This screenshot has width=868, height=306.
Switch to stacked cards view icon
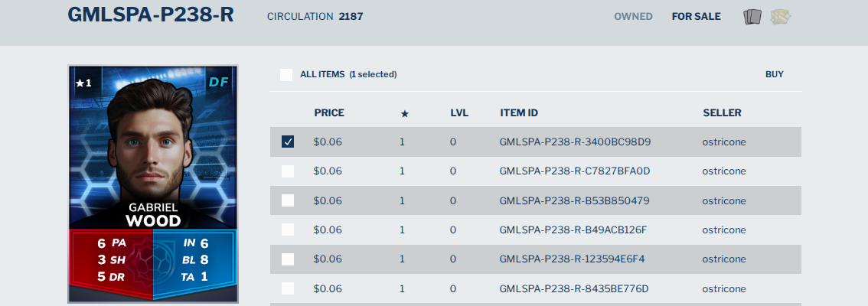click(x=752, y=17)
